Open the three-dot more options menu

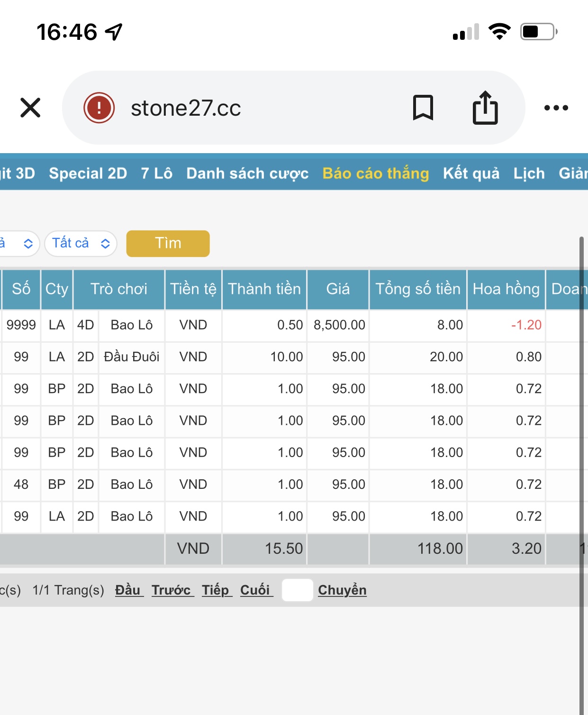(556, 108)
